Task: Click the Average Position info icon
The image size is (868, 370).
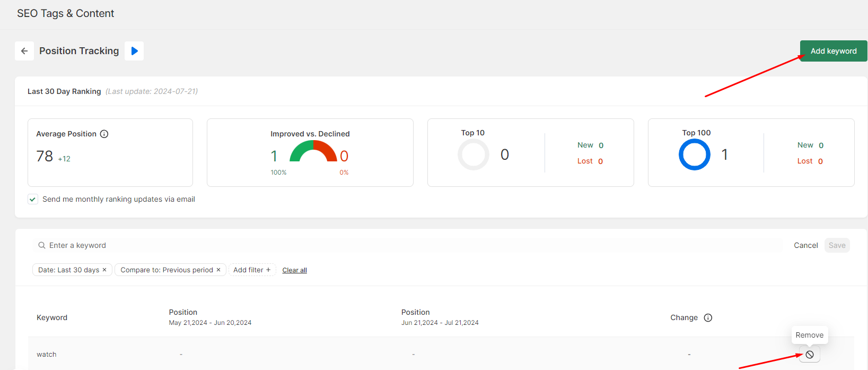Action: tap(104, 134)
